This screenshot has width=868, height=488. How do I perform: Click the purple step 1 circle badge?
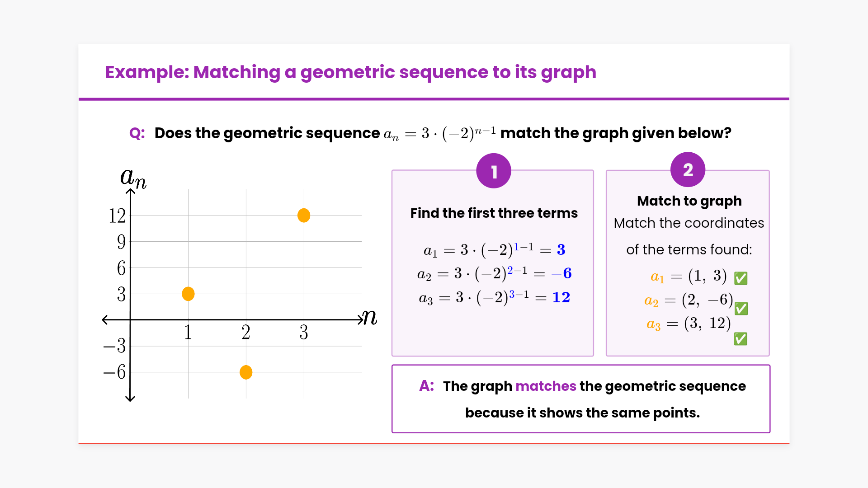(494, 171)
